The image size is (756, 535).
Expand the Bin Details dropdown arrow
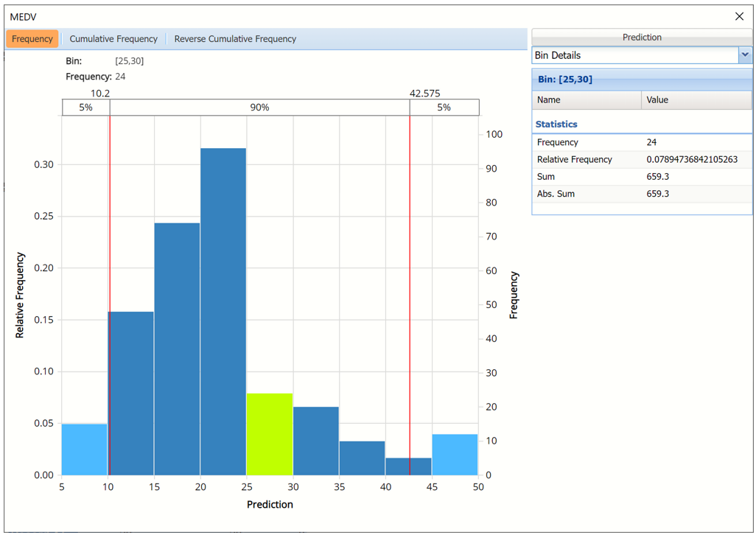744,55
